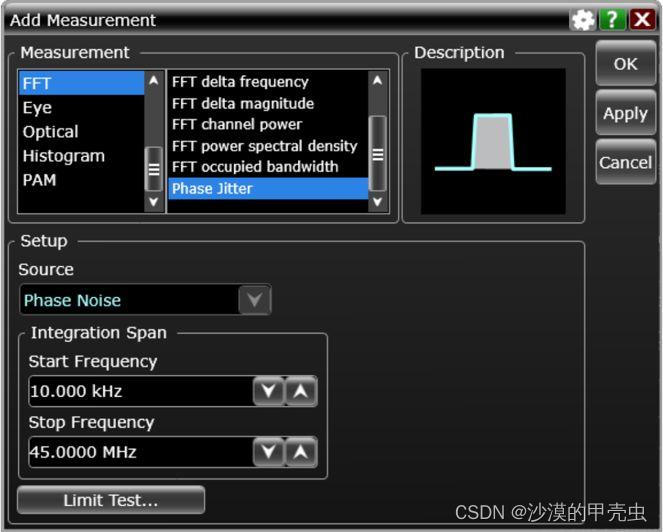
Task: Click the Description waveform preview image
Action: point(493,141)
